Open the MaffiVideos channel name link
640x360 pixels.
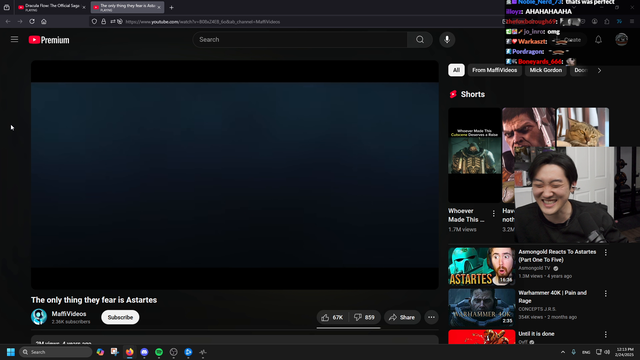(69, 314)
